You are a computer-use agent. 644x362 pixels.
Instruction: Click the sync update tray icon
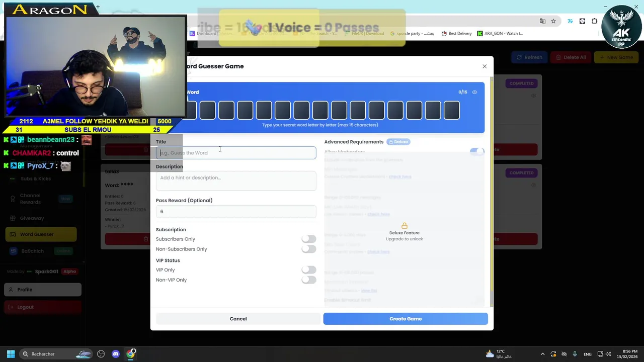click(553, 354)
